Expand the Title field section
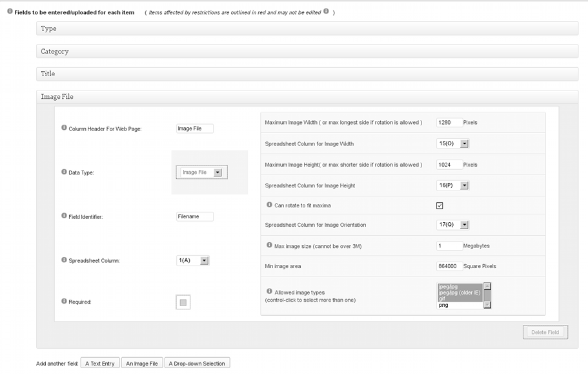 [307, 74]
